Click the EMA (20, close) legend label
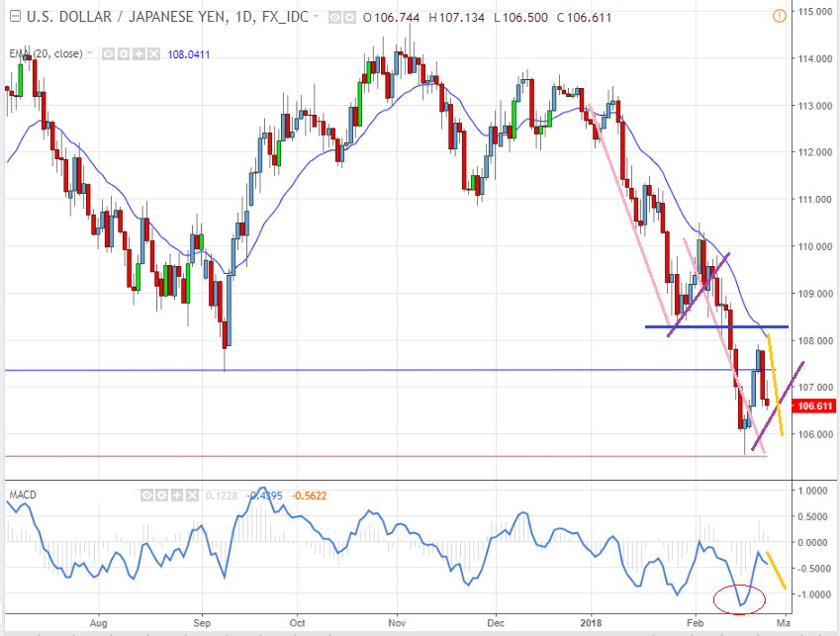840x636 pixels. (47, 53)
